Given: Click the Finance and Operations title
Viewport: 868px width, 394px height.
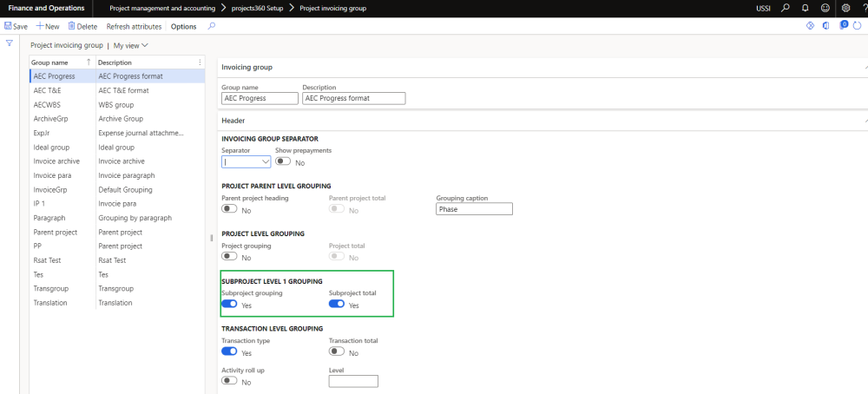Looking at the screenshot, I should pos(47,9).
